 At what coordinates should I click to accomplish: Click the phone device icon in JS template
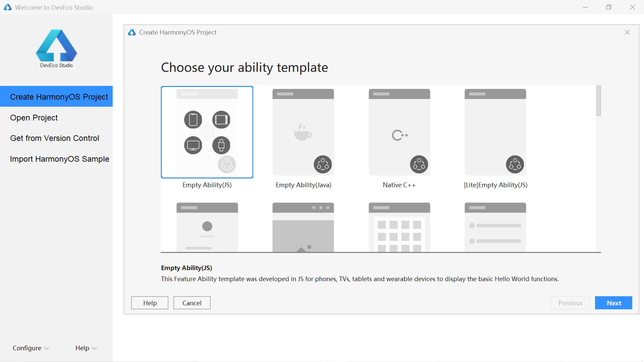coord(193,120)
